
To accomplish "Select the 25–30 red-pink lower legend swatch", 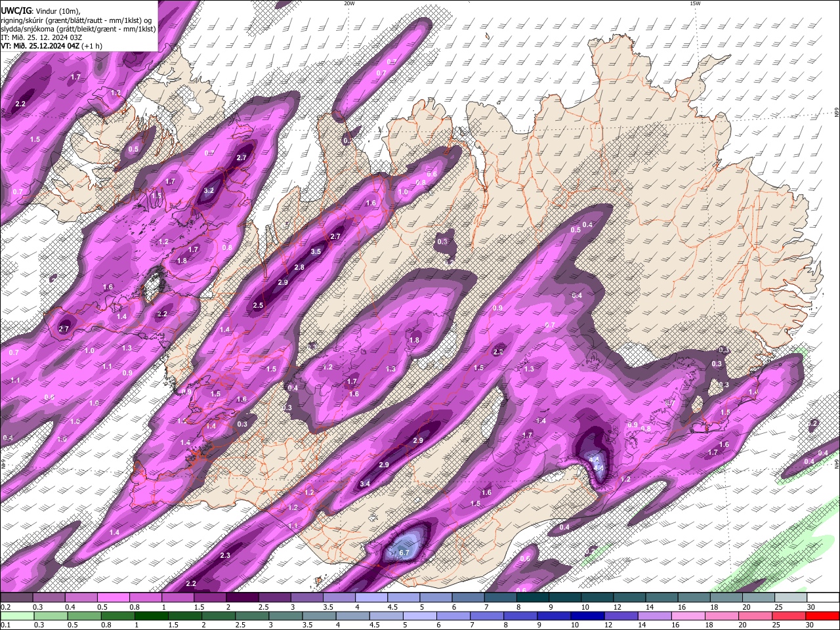I will (x=789, y=616).
